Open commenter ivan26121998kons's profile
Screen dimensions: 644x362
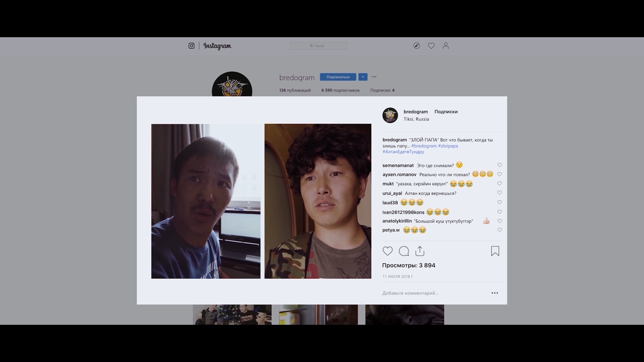[404, 212]
